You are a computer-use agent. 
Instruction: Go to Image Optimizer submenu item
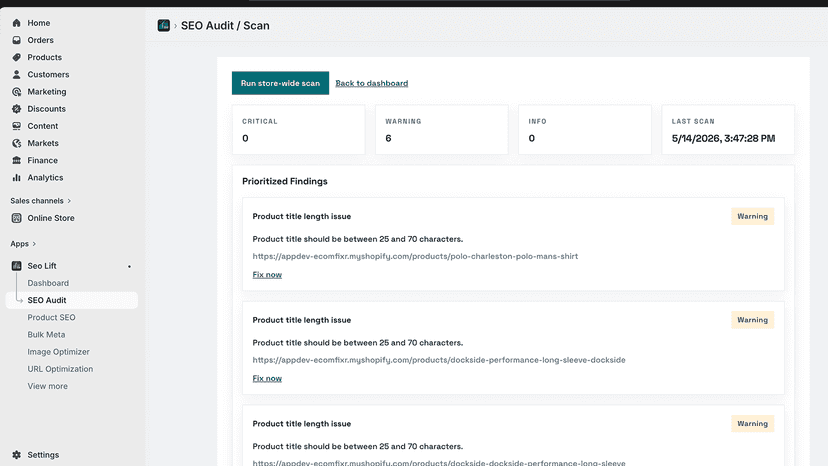[x=58, y=352]
